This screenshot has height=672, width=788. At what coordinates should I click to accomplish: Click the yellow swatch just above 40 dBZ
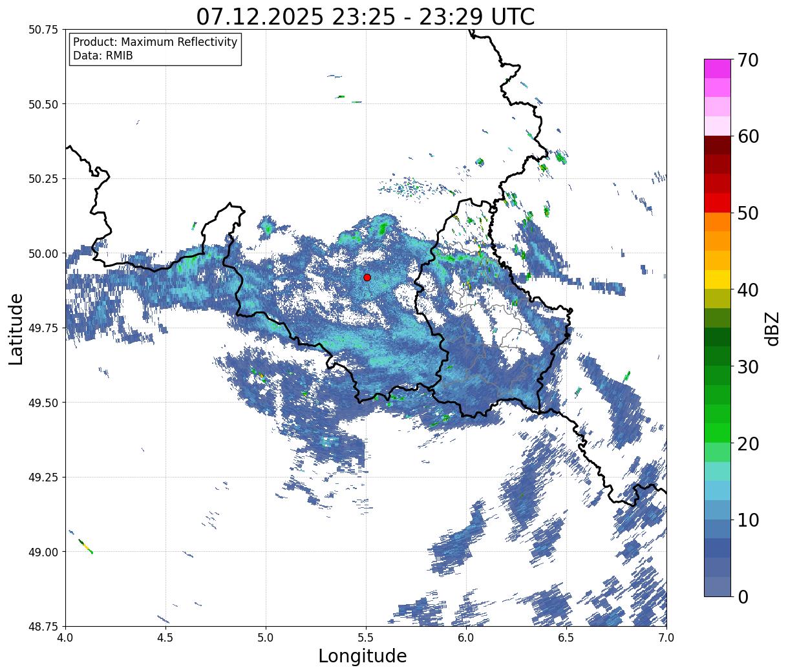(718, 279)
